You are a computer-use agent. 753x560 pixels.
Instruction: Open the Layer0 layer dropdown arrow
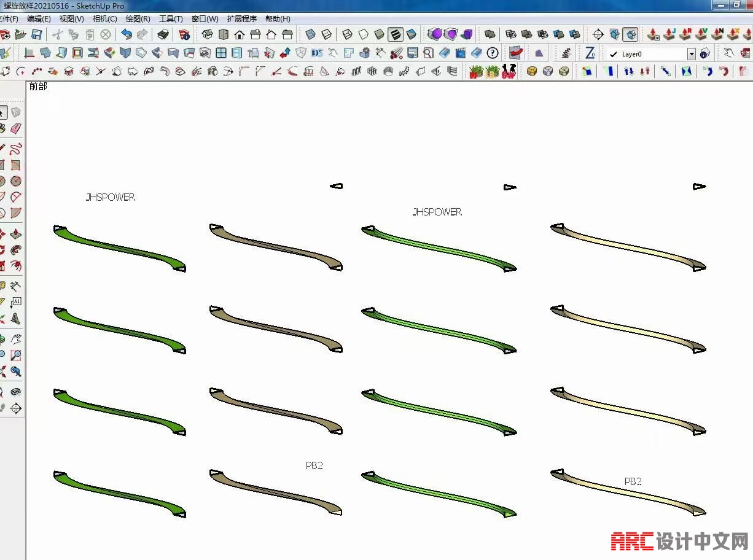tap(692, 54)
